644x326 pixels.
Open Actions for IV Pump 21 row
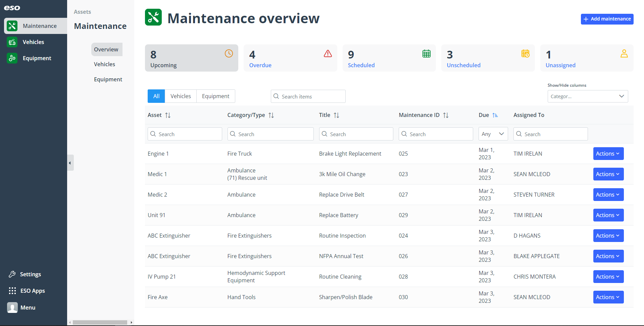click(608, 277)
